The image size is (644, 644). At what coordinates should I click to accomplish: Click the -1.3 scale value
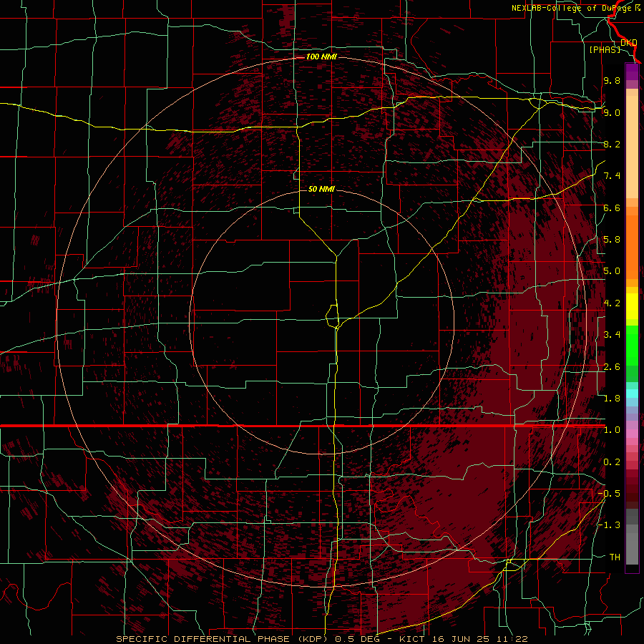tap(609, 525)
